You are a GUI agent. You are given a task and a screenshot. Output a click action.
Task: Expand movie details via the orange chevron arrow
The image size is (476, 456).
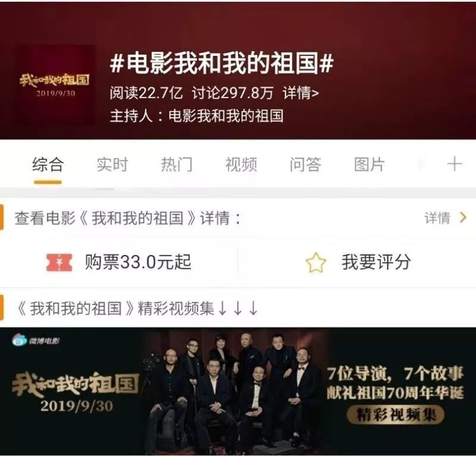[463, 218]
